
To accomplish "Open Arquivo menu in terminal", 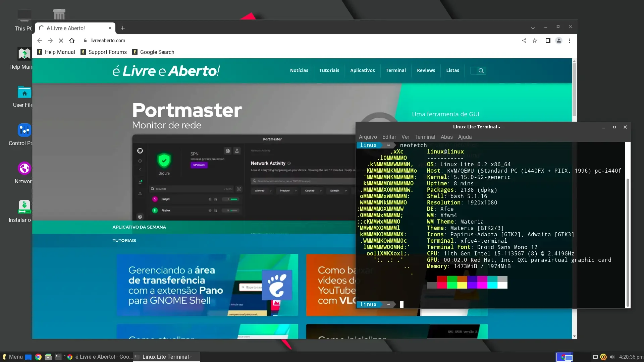I will point(368,137).
